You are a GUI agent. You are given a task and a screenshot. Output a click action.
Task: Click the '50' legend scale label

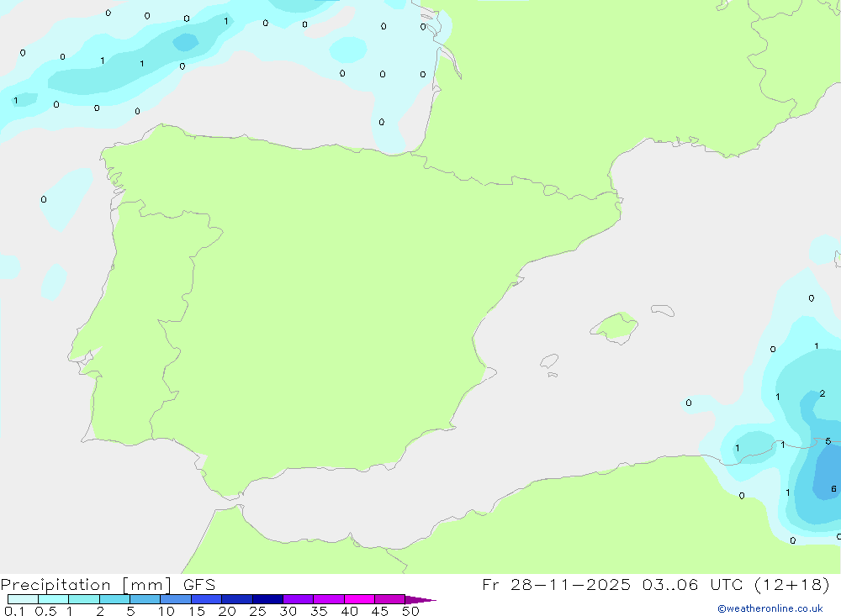pos(410,611)
